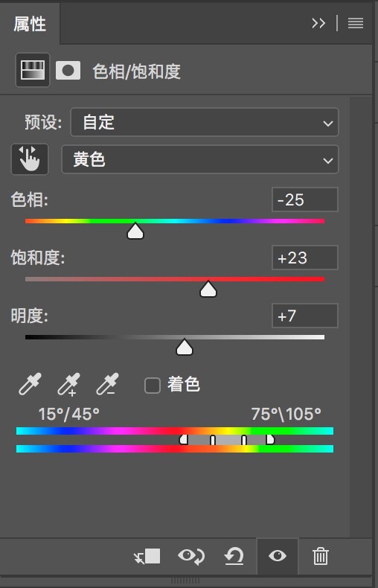
Task: Reset adjustment to defaults
Action: tap(234, 556)
